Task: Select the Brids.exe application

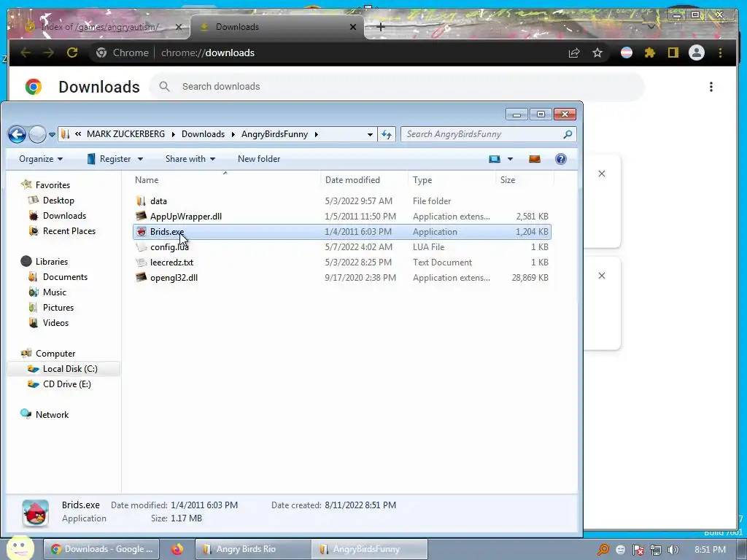Action: click(341, 232)
